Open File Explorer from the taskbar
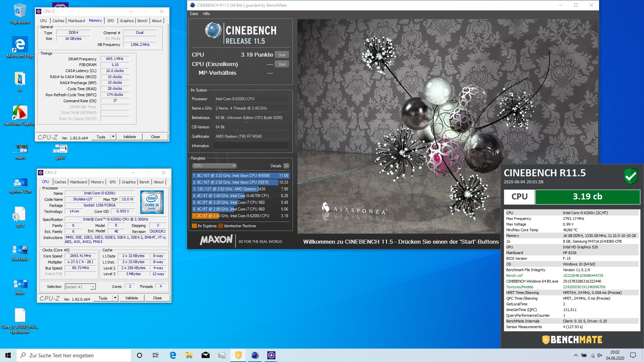This screenshot has width=644, height=362. click(189, 355)
